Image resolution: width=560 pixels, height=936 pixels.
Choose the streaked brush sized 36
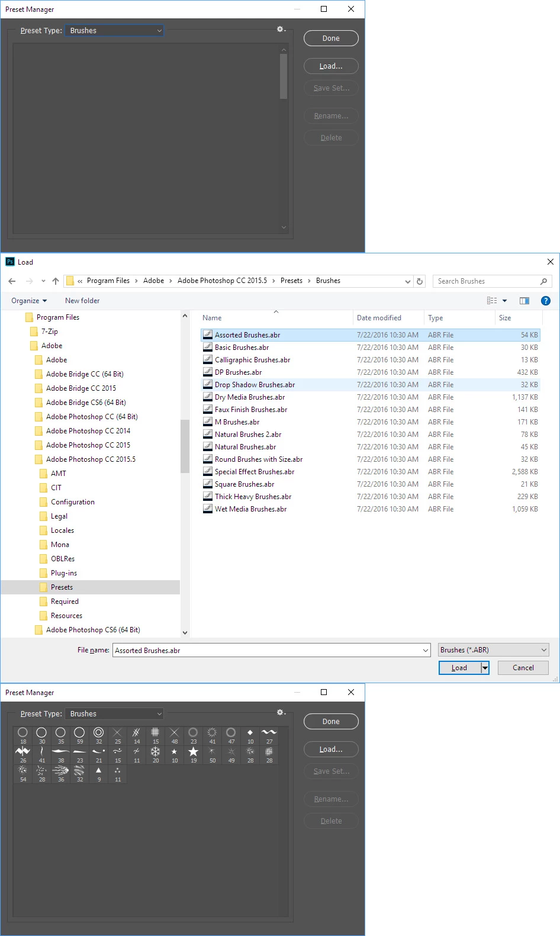(x=61, y=774)
